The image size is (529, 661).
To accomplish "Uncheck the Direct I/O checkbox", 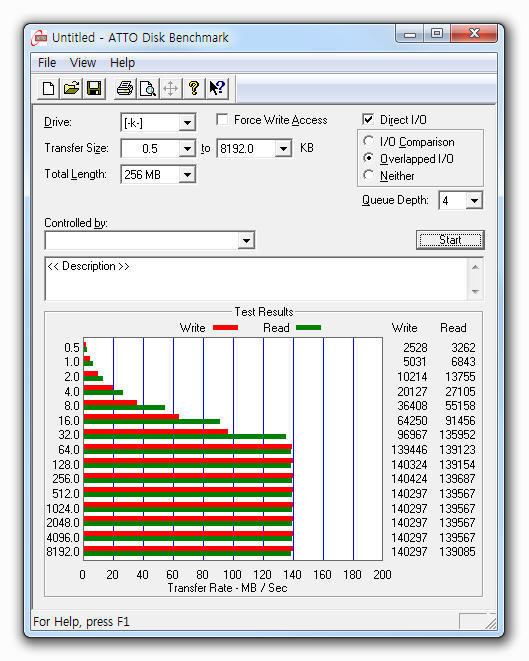I will (x=368, y=119).
